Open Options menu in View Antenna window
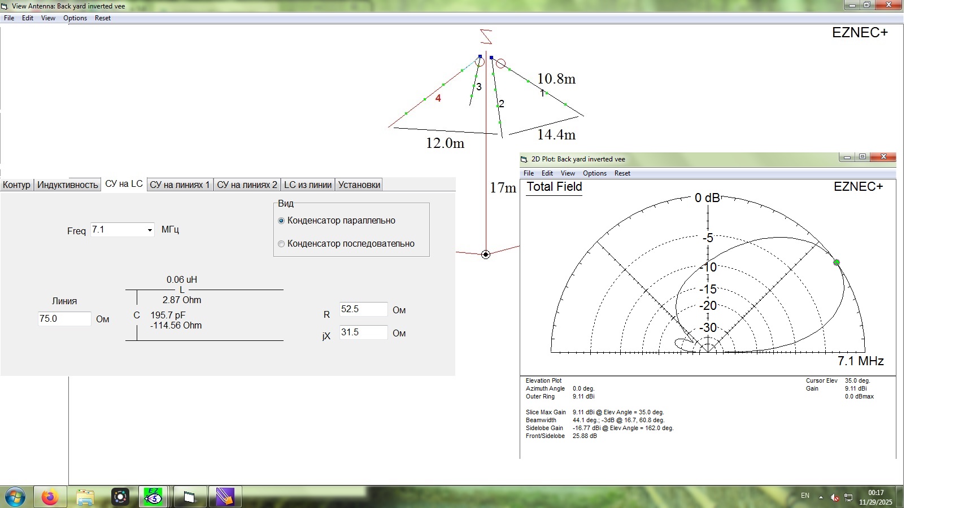Screen dimensions: 980x508 click(x=75, y=18)
